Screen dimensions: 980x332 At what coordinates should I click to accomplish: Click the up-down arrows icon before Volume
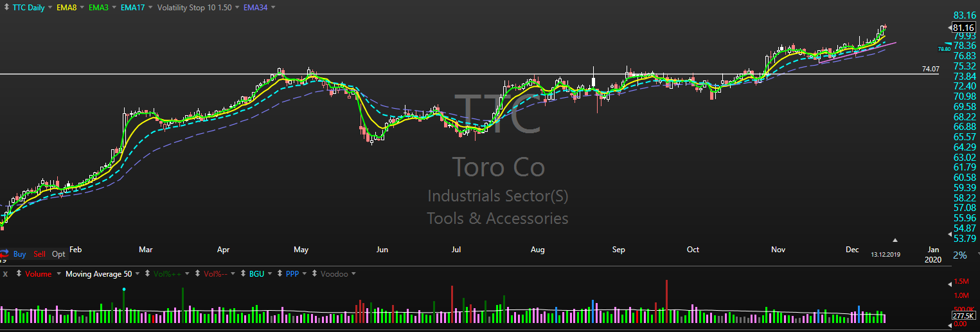(19, 274)
